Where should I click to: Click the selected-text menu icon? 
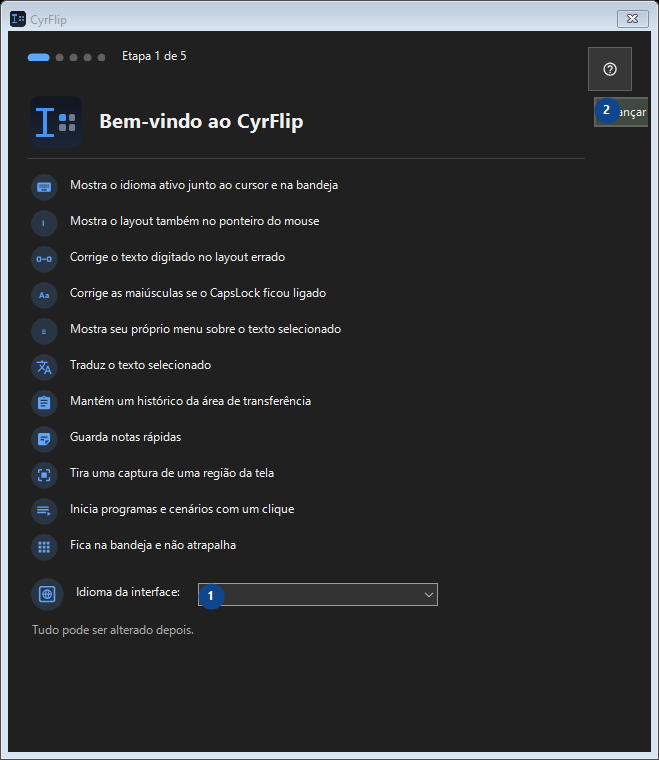click(44, 331)
